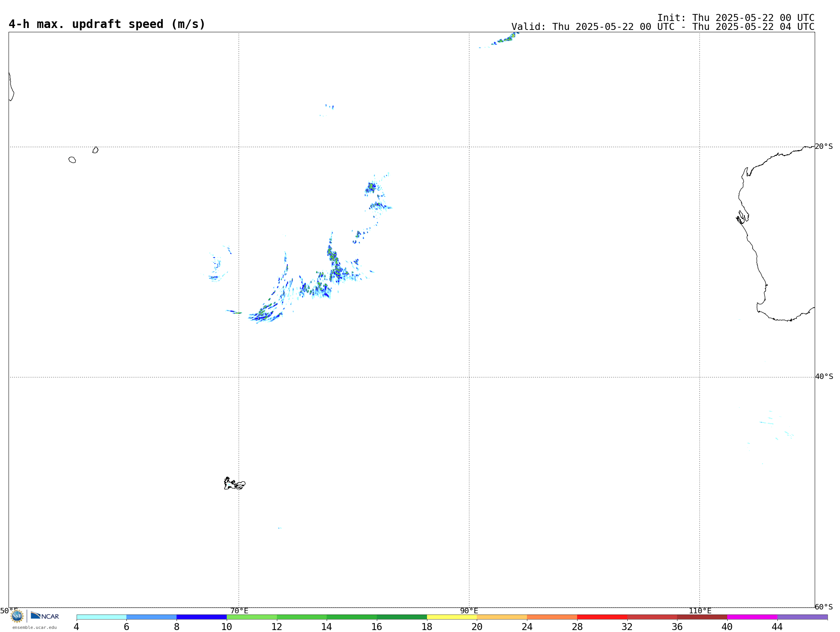Viewport: 840px width, 632px height.
Task: Click the colorbar tick label 44
Action: pyautogui.click(x=777, y=627)
